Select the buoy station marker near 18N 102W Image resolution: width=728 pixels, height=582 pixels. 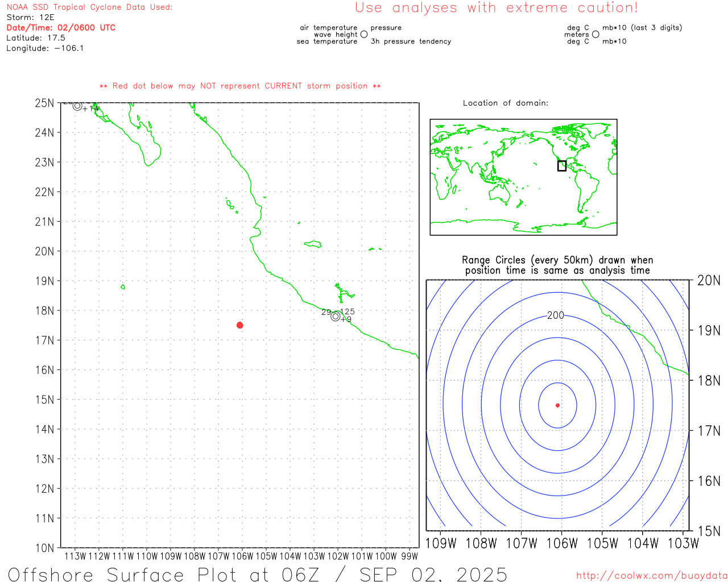click(336, 317)
